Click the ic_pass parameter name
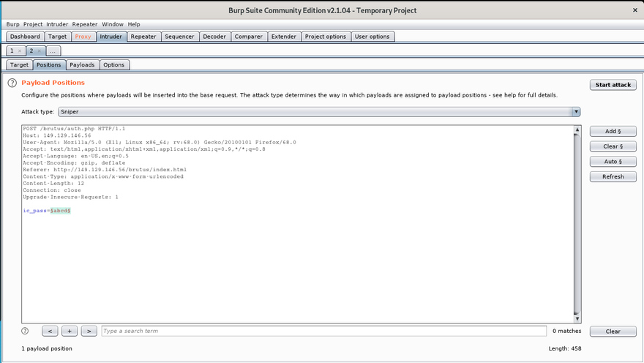This screenshot has height=363, width=644. (35, 211)
